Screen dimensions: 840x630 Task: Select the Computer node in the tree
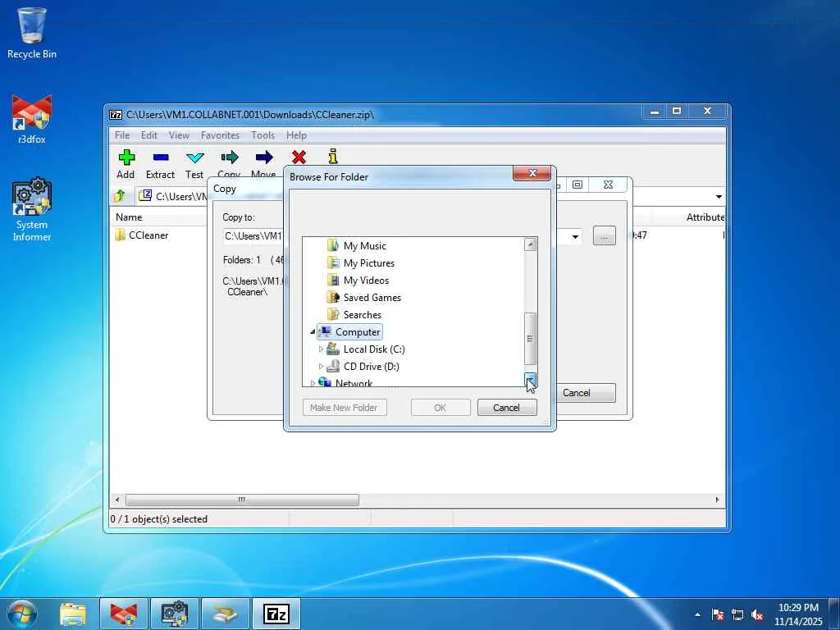pos(349,331)
